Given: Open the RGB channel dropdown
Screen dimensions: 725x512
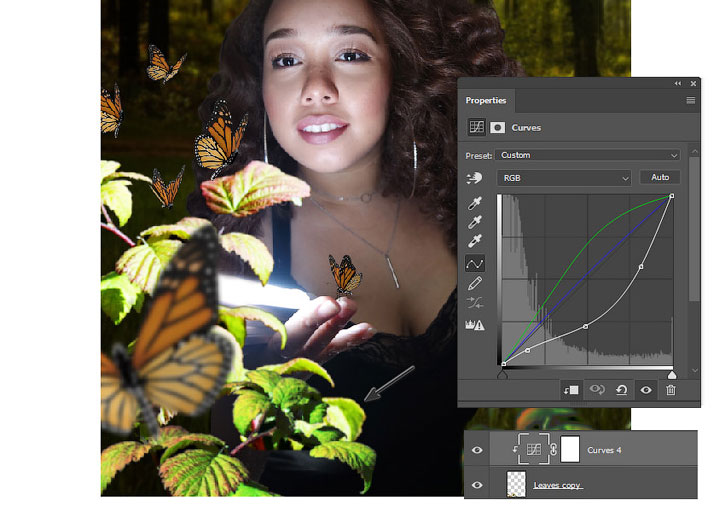Looking at the screenshot, I should [x=564, y=178].
